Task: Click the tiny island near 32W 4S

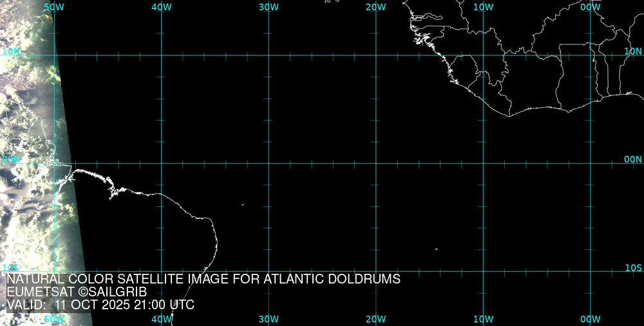Action: click(243, 205)
